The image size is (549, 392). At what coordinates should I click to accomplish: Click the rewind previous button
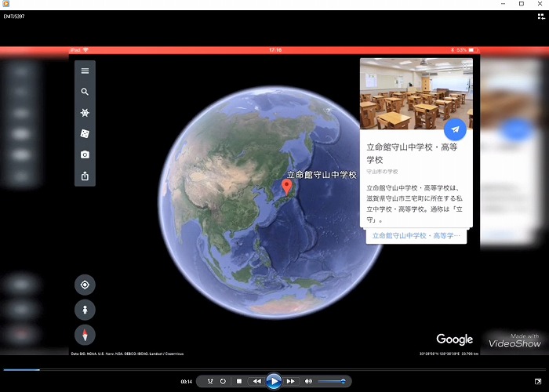[256, 381]
